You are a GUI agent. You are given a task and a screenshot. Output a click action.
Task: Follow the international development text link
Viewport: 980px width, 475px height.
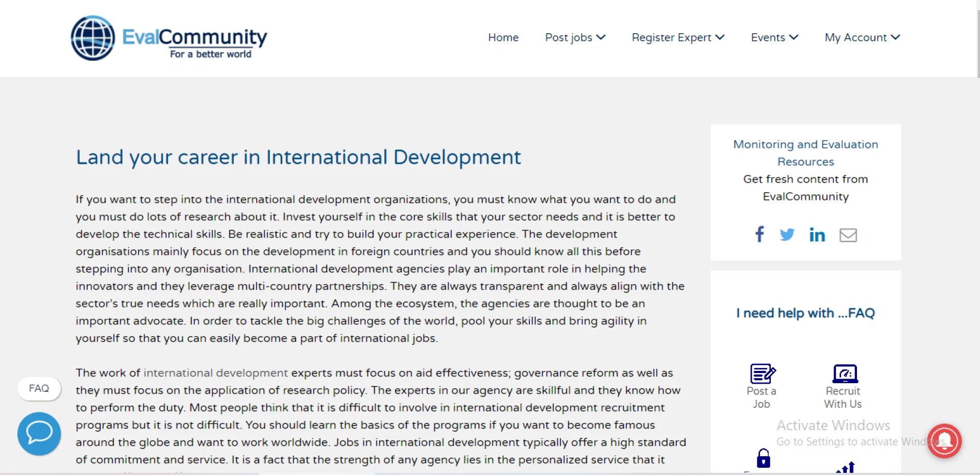click(x=215, y=373)
